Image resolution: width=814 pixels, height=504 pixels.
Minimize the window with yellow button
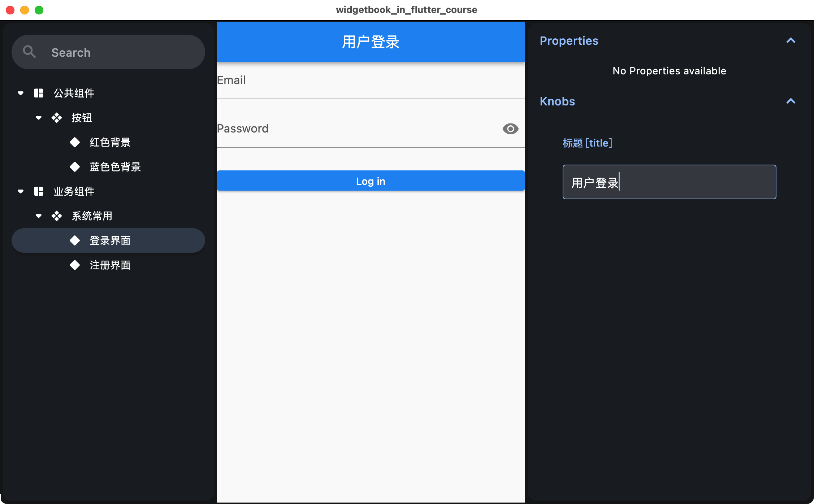25,10
